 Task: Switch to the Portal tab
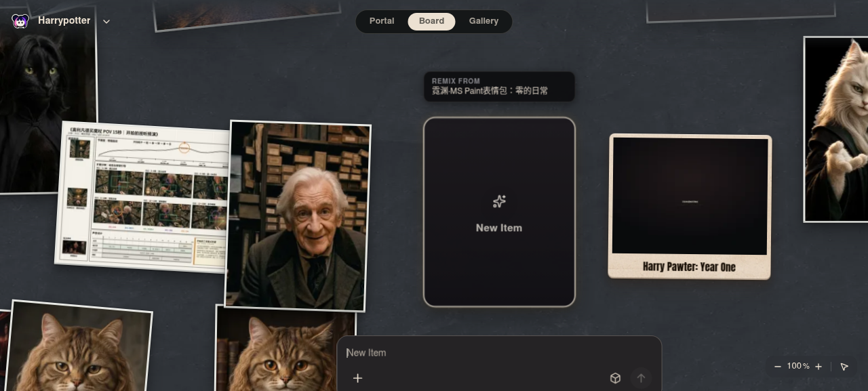coord(382,21)
